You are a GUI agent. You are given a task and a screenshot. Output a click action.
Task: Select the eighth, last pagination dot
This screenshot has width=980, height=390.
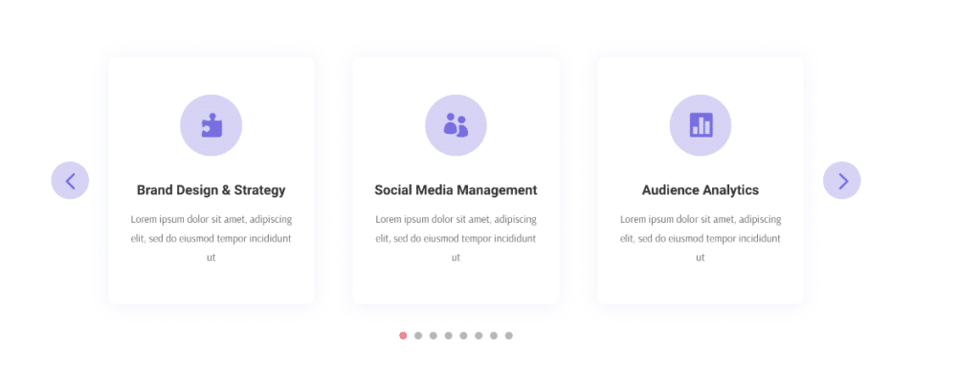click(509, 336)
